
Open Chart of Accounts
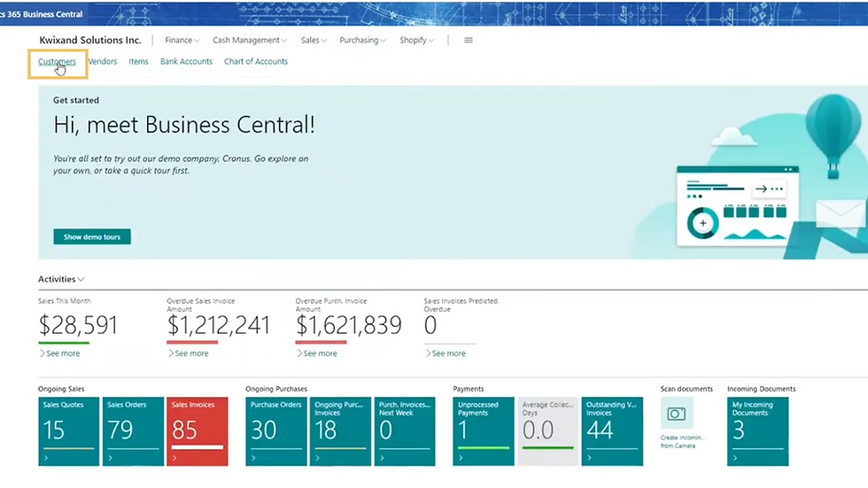pyautogui.click(x=256, y=61)
